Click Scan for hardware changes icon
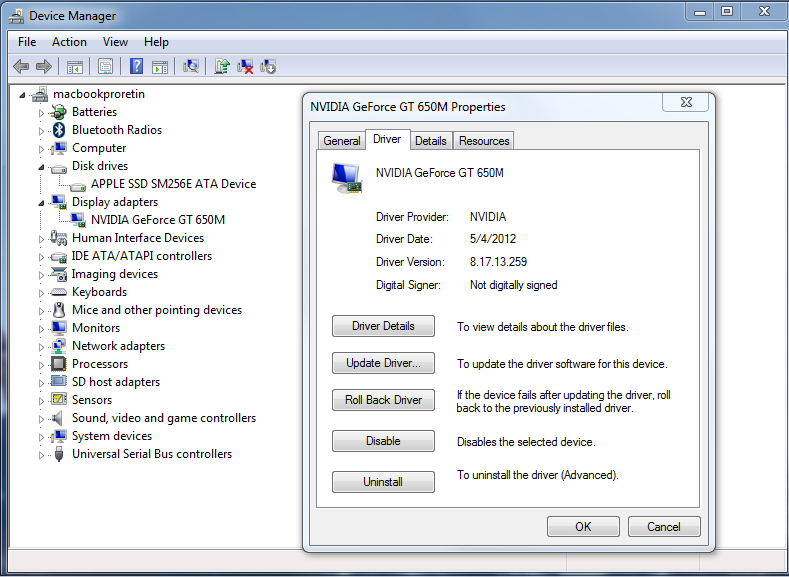Screen dimensions: 789x577 pos(191,66)
